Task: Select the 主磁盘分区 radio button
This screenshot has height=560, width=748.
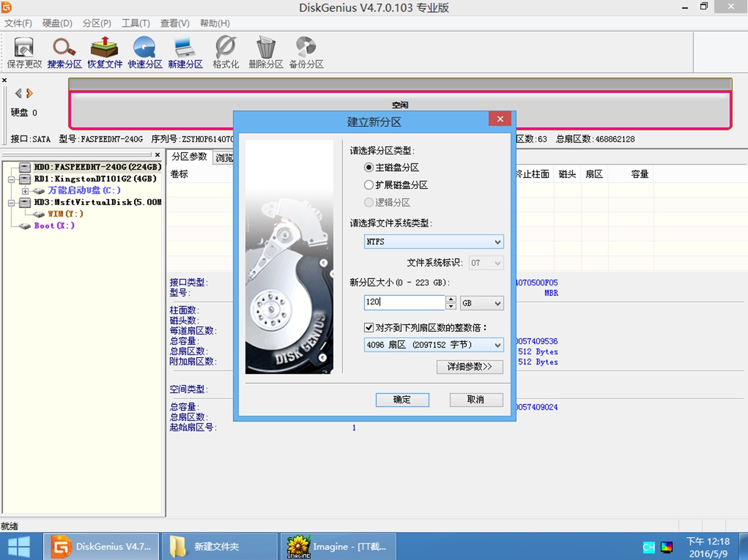Action: (368, 167)
